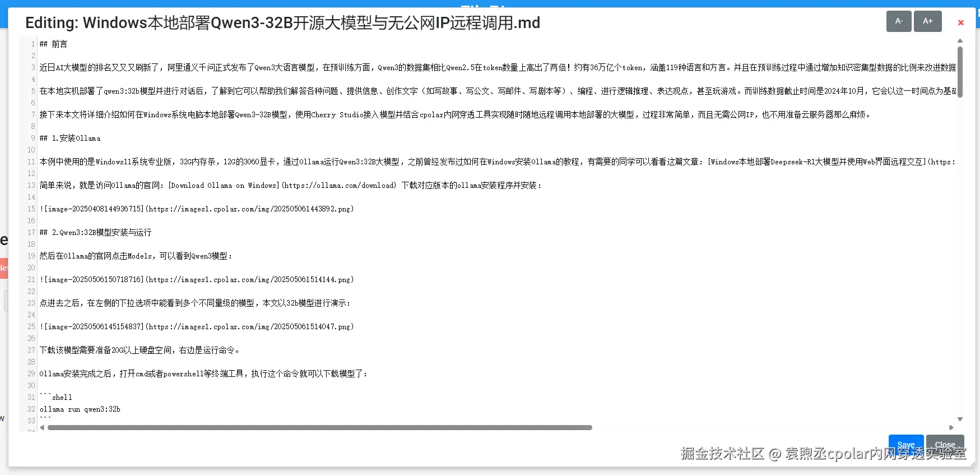This screenshot has height=475, width=980.
Task: Click the horizontal scrollbar thumb
Action: click(320, 427)
